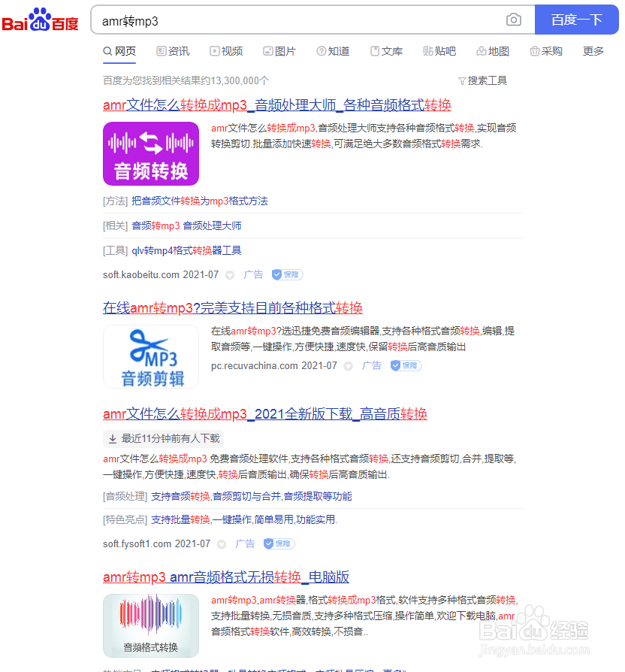
Task: Focus the search box containing amr转mp3
Action: [x=300, y=20]
